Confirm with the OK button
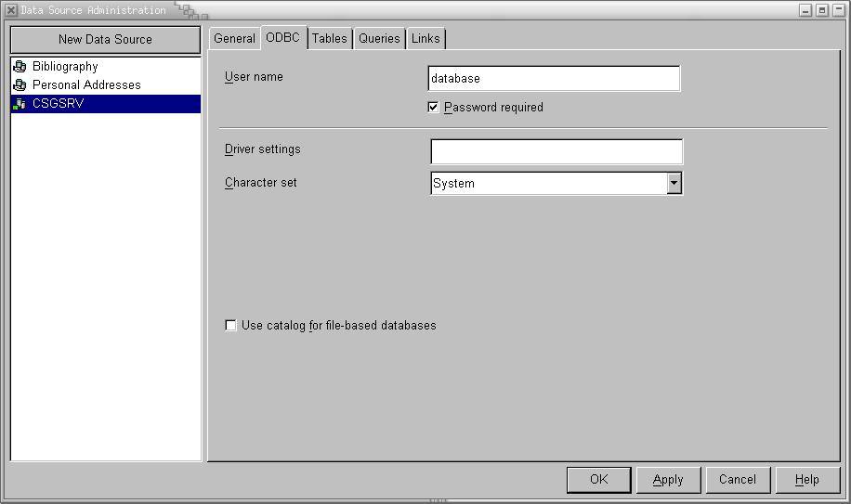The width and height of the screenshot is (851, 504). (598, 480)
